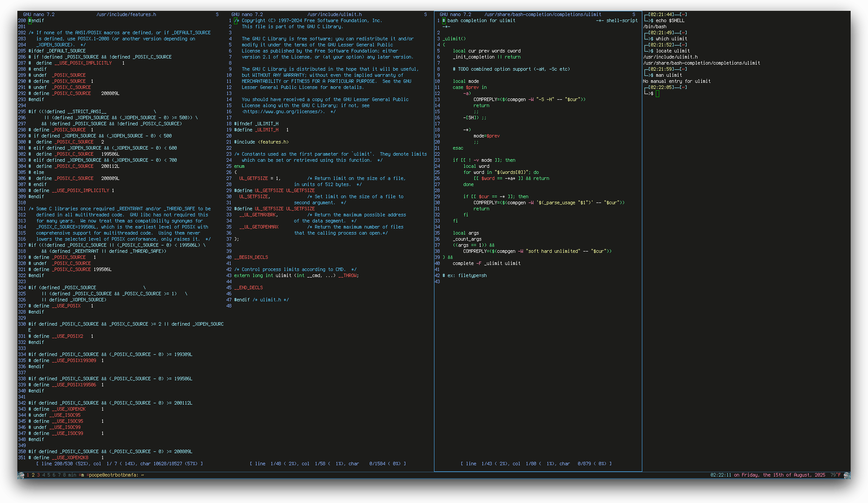Click the avatar icon at status bar right
The height and width of the screenshot is (503, 868).
846,475
